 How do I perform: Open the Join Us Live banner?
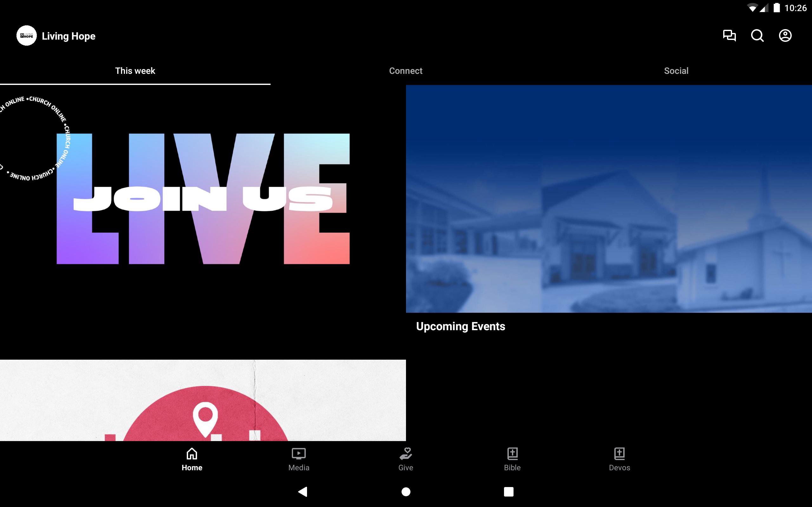(203, 198)
